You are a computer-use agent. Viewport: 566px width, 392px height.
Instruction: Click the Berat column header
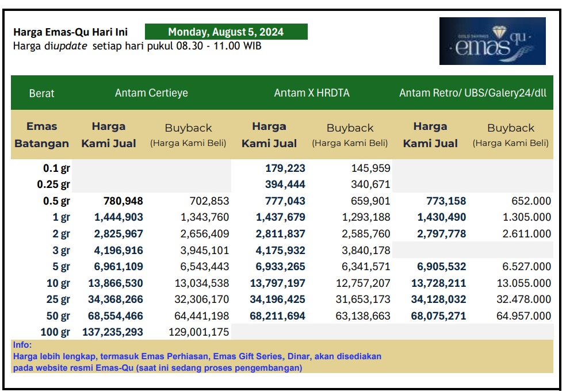point(41,94)
